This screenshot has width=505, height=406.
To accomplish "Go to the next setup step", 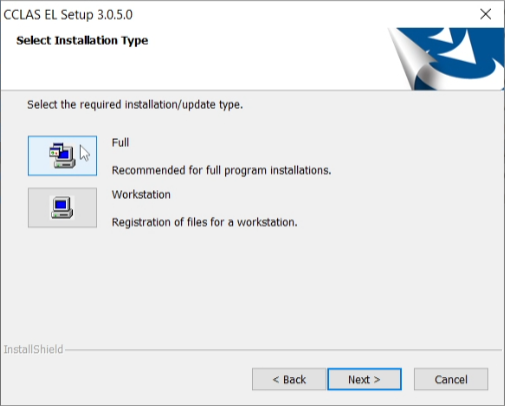I will coord(364,379).
